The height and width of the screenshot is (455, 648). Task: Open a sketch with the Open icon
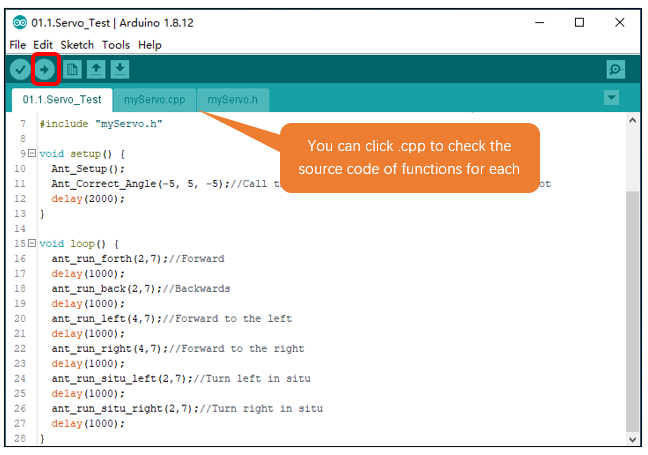click(96, 69)
